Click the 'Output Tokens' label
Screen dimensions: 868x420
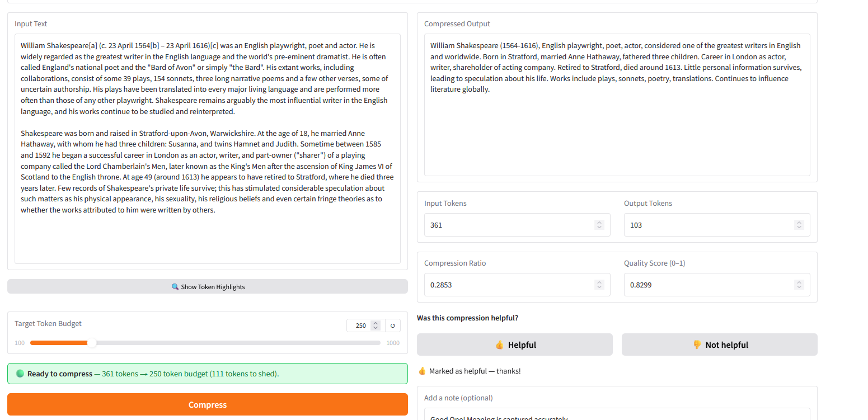click(648, 203)
